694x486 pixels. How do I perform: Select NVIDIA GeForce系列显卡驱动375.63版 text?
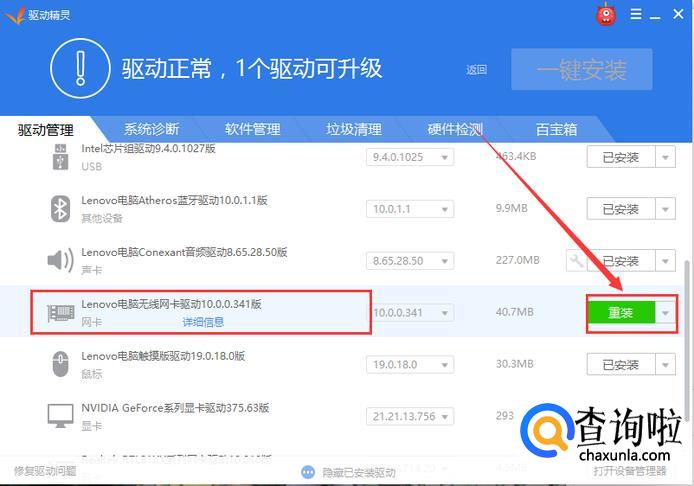(x=175, y=408)
